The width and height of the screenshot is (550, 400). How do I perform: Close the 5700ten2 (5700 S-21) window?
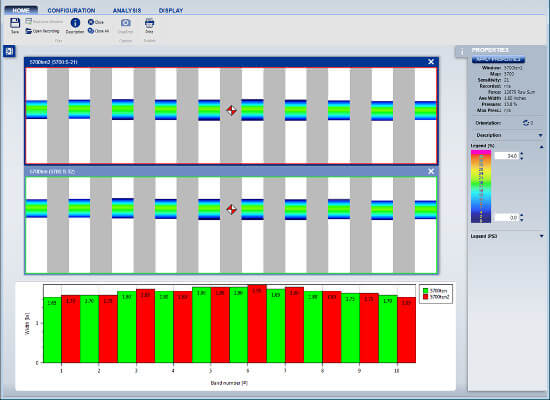[x=431, y=62]
